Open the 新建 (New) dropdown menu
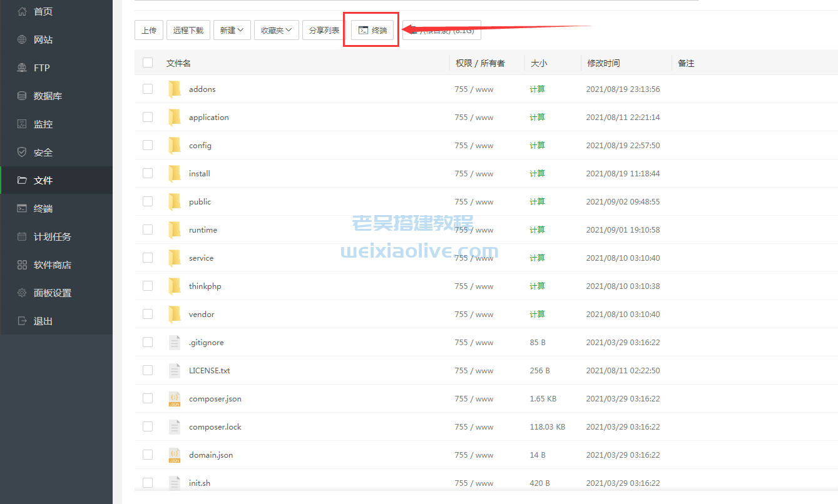The width and height of the screenshot is (838, 504). (232, 29)
